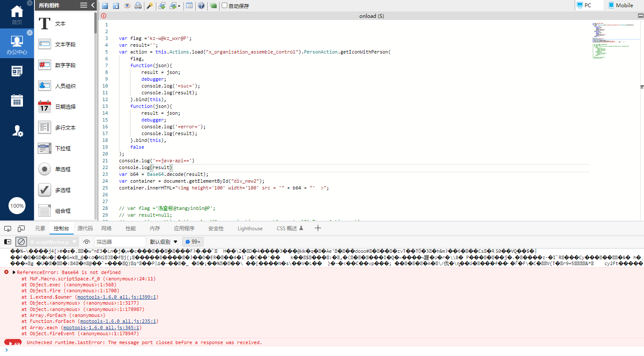The width and height of the screenshot is (644, 356).
Task: Open the print function from the toolbar
Action: pyautogui.click(x=139, y=6)
